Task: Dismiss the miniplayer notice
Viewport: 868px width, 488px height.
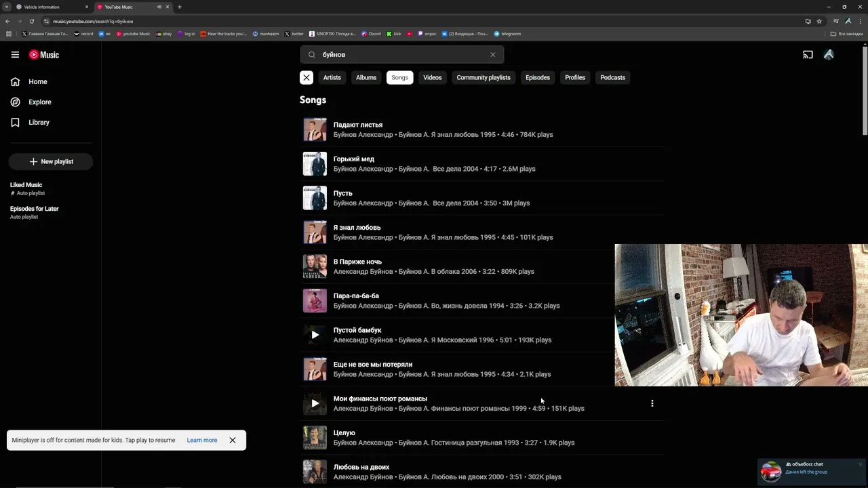Action: (x=233, y=440)
